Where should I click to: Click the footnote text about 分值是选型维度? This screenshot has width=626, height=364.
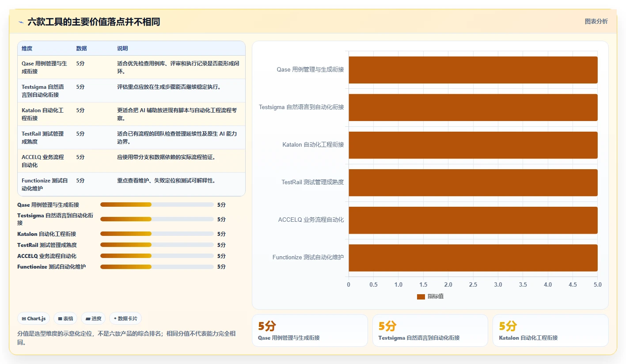click(x=126, y=338)
